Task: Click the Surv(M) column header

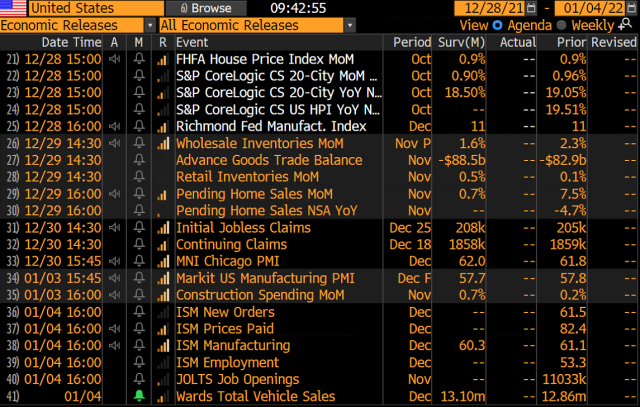Action: tap(461, 42)
